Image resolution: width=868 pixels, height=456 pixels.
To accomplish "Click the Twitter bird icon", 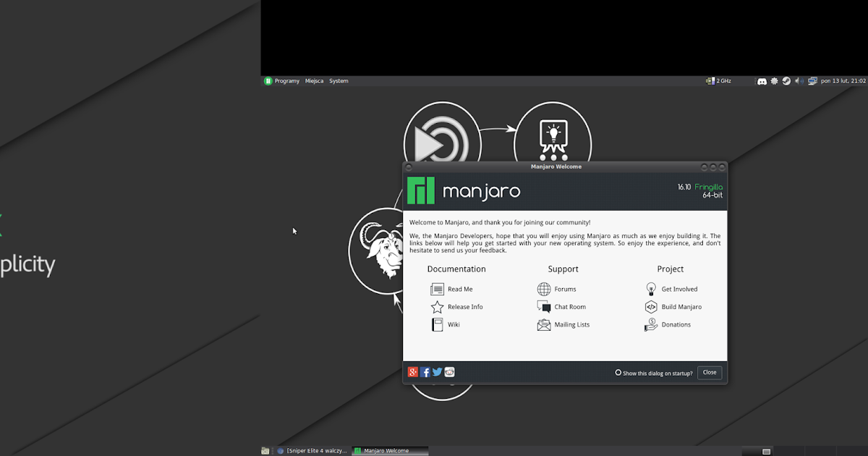I will (x=437, y=371).
